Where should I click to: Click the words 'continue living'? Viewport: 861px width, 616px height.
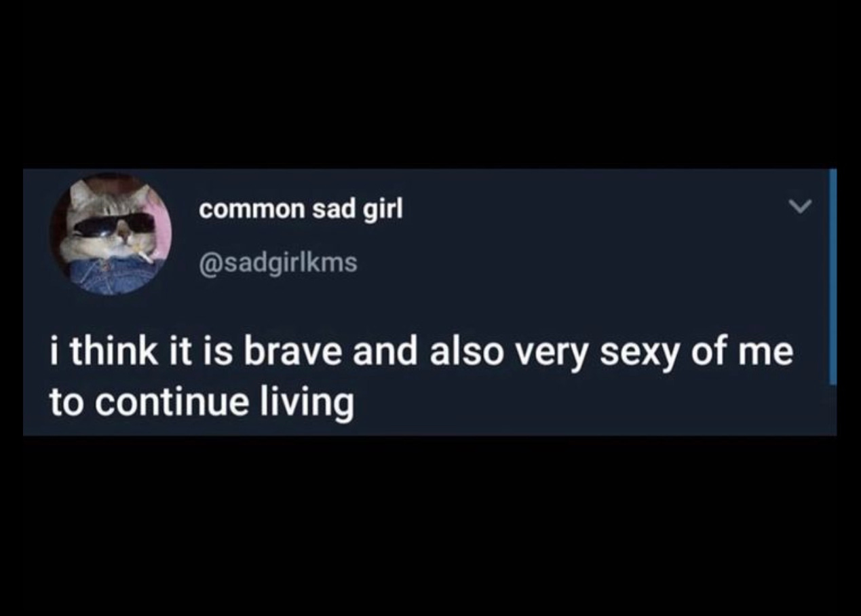coord(223,405)
